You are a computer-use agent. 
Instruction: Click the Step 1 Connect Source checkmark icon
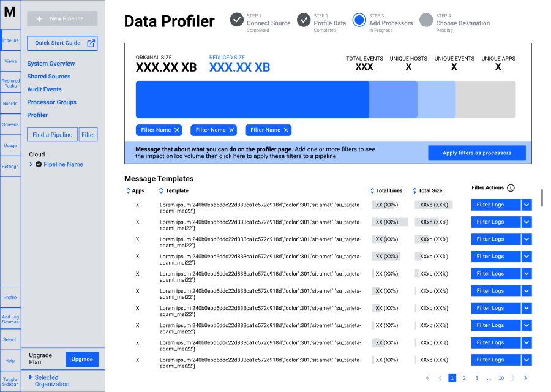pos(237,20)
